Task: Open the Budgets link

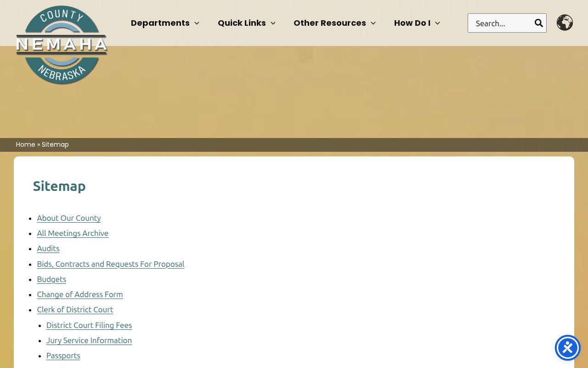Action: point(51,279)
